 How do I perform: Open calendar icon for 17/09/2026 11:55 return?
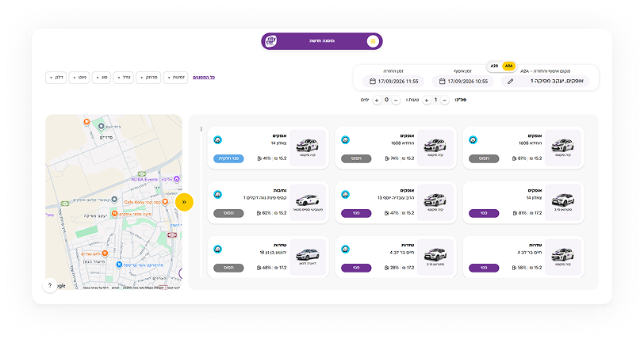(x=373, y=82)
